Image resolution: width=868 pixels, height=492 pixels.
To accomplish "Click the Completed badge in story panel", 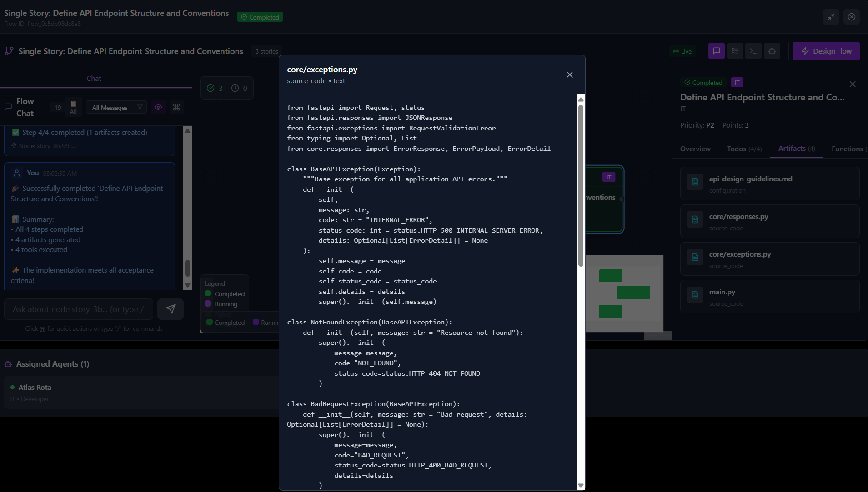I will [703, 82].
